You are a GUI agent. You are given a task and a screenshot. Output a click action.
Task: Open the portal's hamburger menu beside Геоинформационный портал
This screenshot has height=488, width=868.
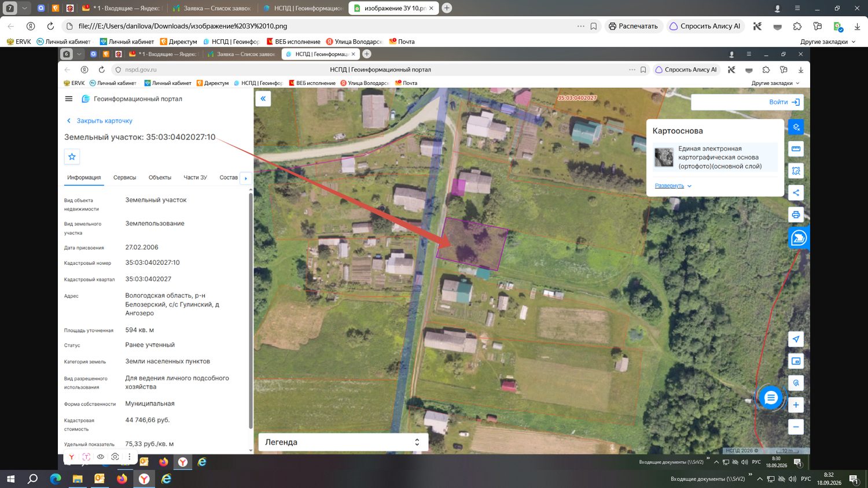[69, 99]
